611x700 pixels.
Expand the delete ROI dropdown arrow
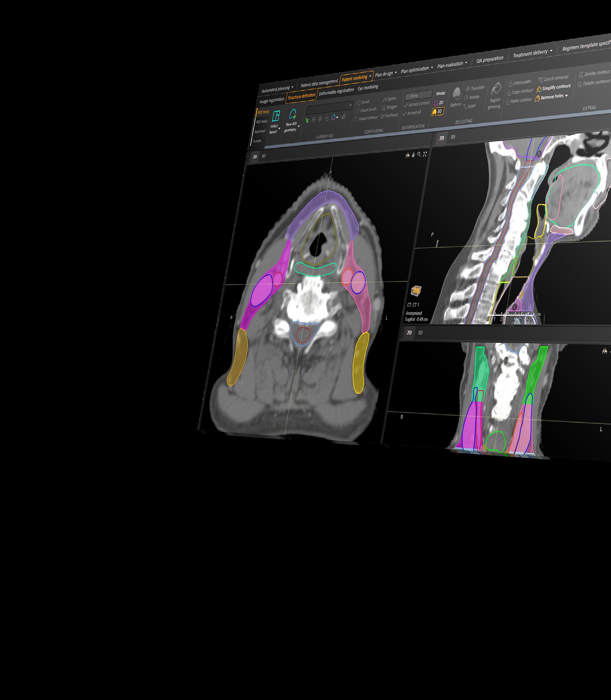337,117
